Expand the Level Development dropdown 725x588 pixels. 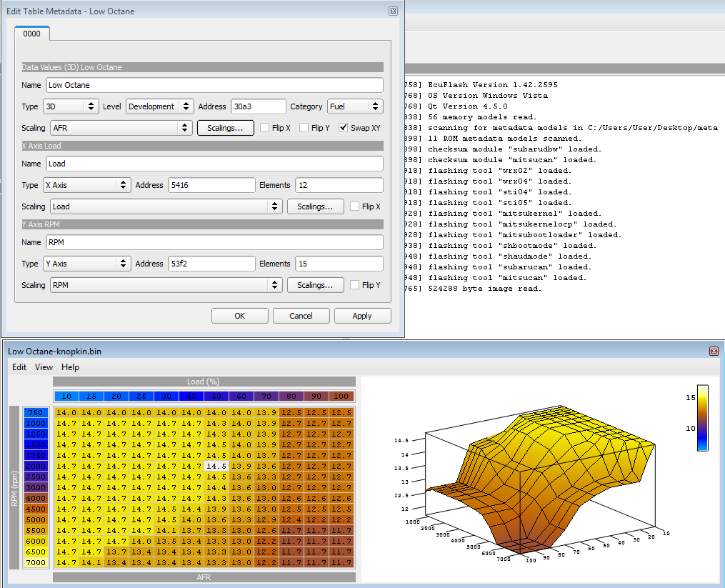(159, 106)
